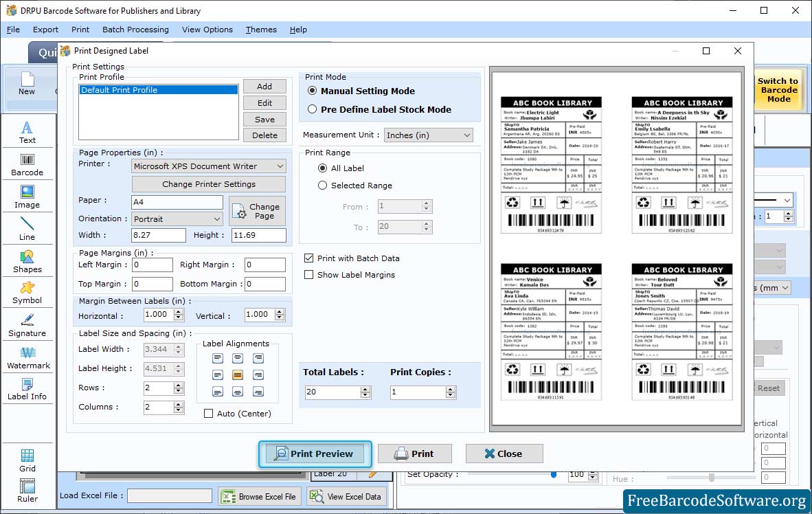This screenshot has height=514, width=812.
Task: Increase Vertical margin between labels
Action: click(x=280, y=311)
